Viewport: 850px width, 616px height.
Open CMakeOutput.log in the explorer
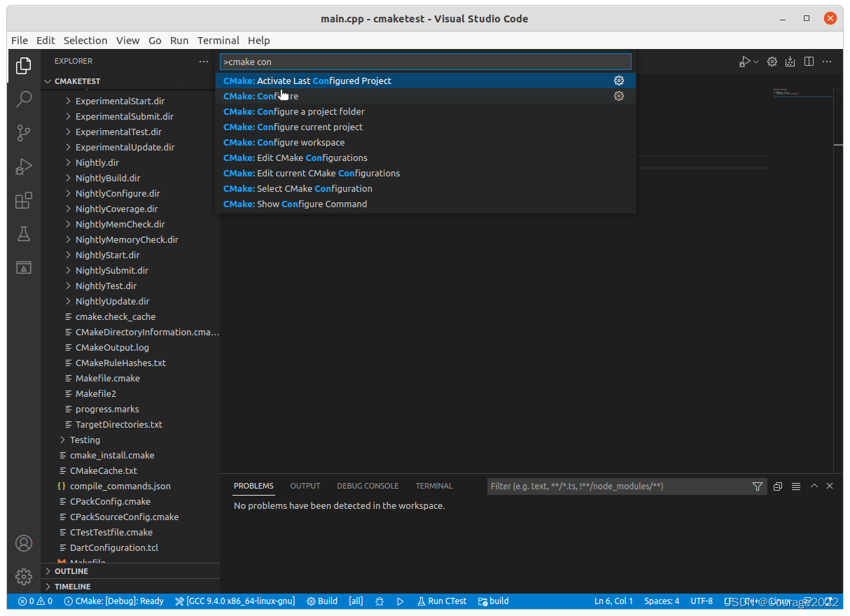pyautogui.click(x=130, y=347)
